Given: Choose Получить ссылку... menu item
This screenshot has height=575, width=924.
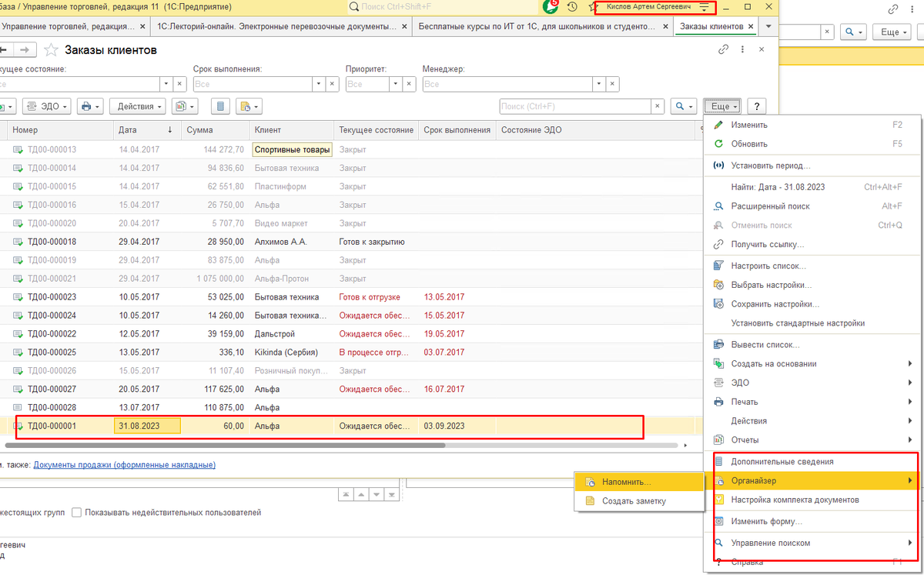Looking at the screenshot, I should [x=813, y=244].
